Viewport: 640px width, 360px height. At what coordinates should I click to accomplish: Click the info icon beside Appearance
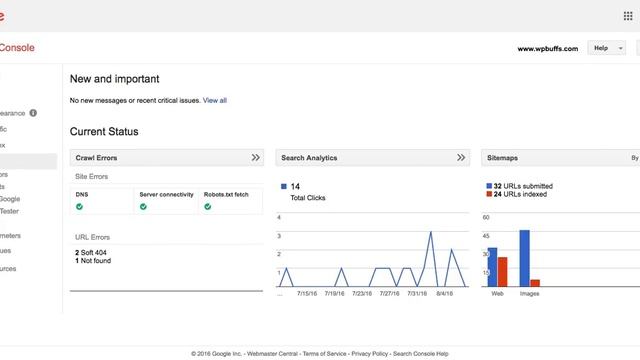(x=33, y=113)
